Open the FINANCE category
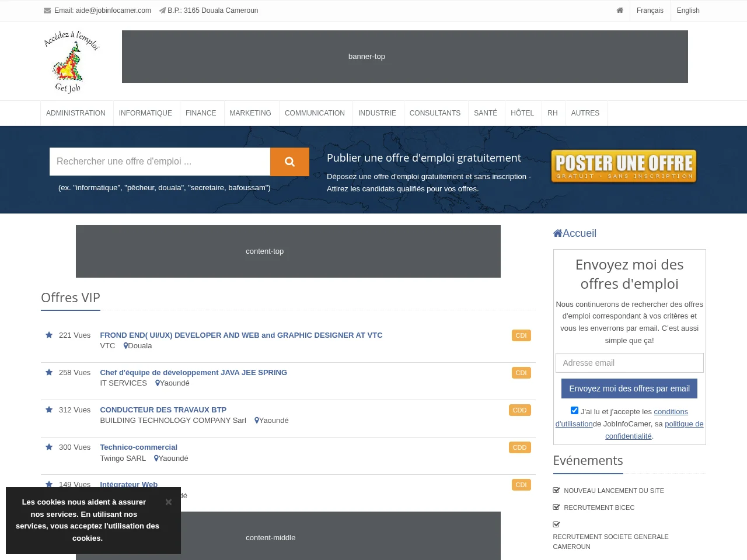Image resolution: width=747 pixels, height=560 pixels. click(201, 113)
